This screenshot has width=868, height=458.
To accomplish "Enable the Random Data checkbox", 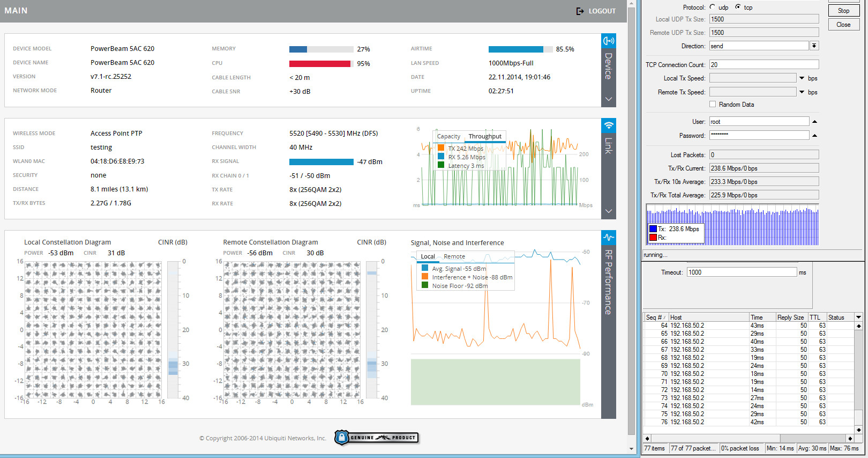I will click(713, 105).
